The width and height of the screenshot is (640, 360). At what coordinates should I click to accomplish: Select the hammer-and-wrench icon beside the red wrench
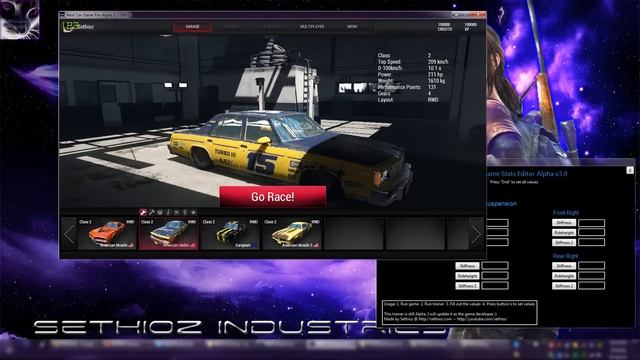point(151,212)
